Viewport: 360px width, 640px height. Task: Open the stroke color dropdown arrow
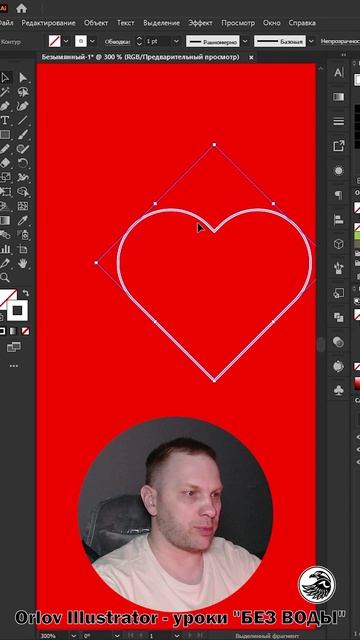pos(92,41)
